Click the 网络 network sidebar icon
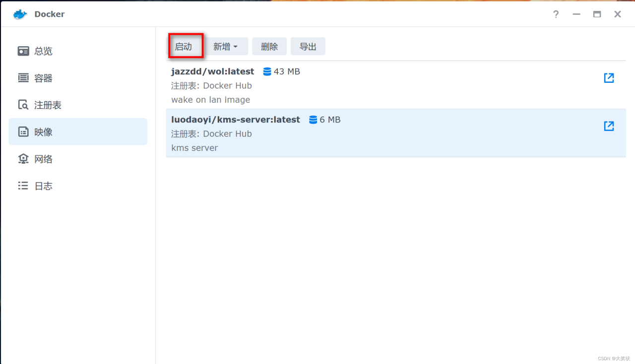The width and height of the screenshot is (635, 364). [x=23, y=159]
